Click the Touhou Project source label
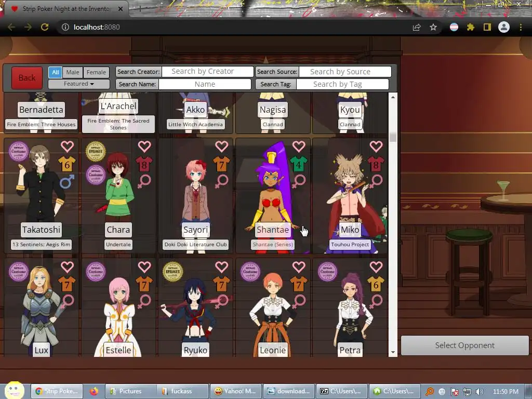 tap(350, 244)
